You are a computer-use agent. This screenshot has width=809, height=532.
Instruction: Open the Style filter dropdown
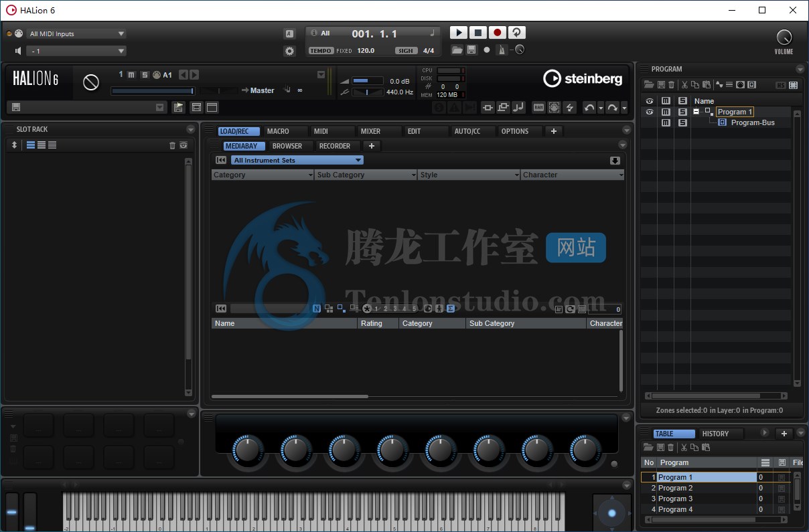coord(469,175)
